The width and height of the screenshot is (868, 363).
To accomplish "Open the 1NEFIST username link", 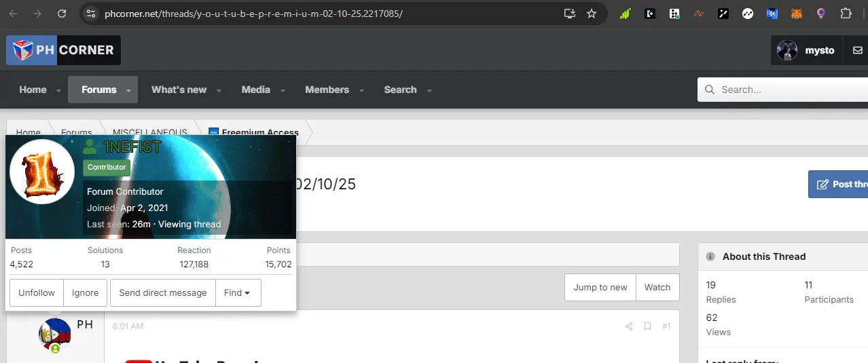I will [x=132, y=147].
